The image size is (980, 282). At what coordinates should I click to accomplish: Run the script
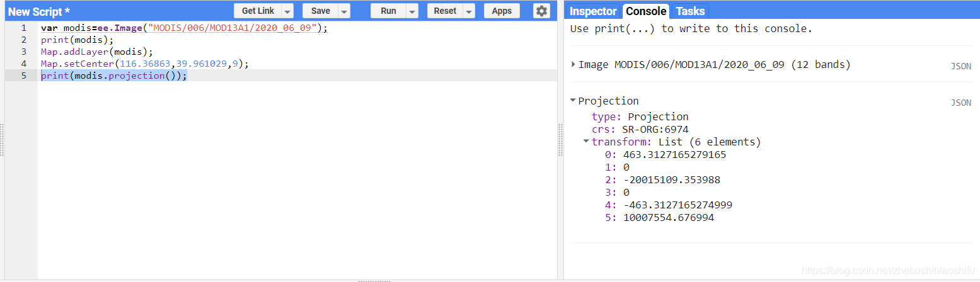pos(388,11)
